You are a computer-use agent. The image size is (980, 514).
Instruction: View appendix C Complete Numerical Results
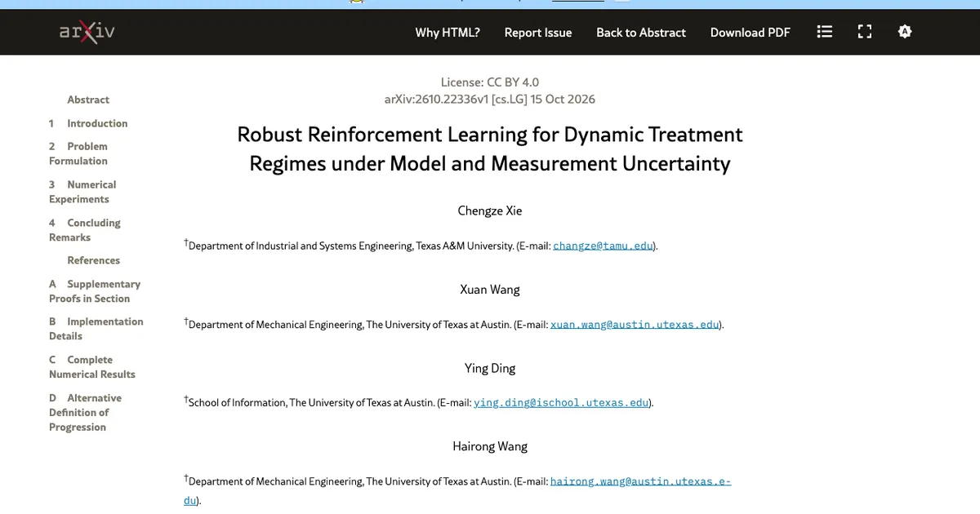[x=92, y=367]
